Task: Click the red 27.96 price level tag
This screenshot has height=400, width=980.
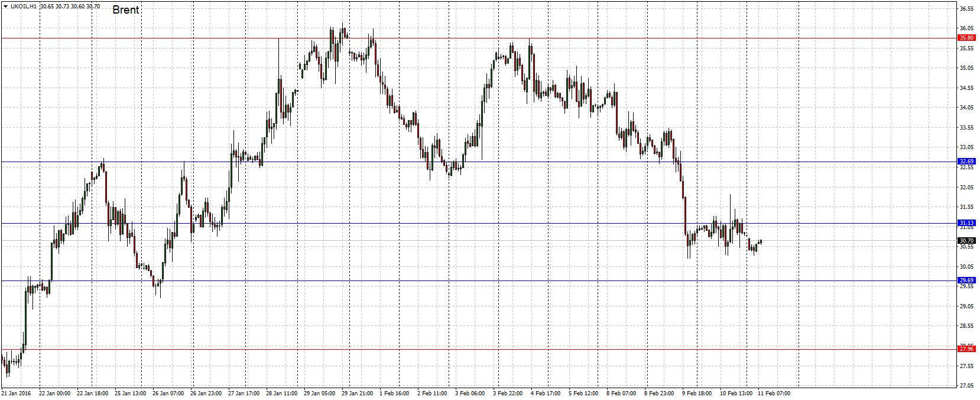Action: (x=966, y=349)
